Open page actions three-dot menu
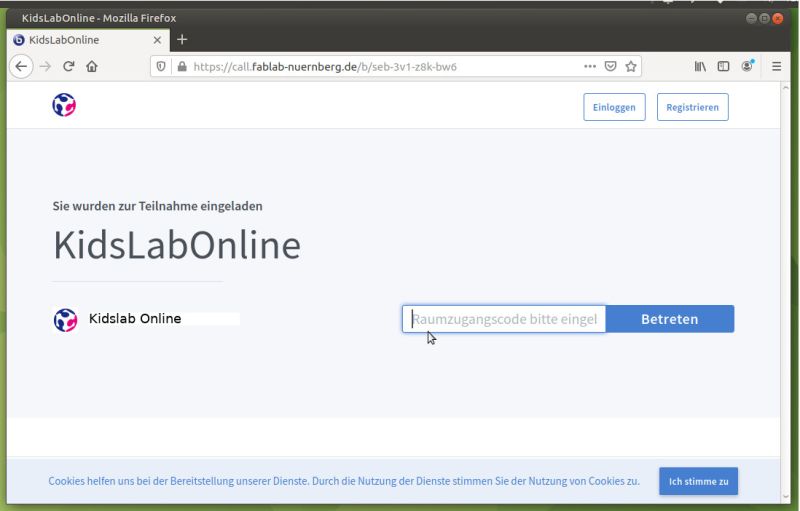Screen dimensions: 800x511 590,66
